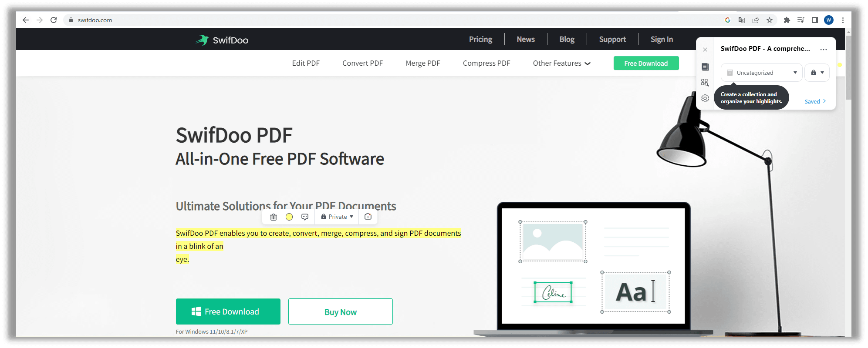Expand the Other Features dropdown
Image resolution: width=868 pixels, height=348 pixels.
[x=562, y=63]
